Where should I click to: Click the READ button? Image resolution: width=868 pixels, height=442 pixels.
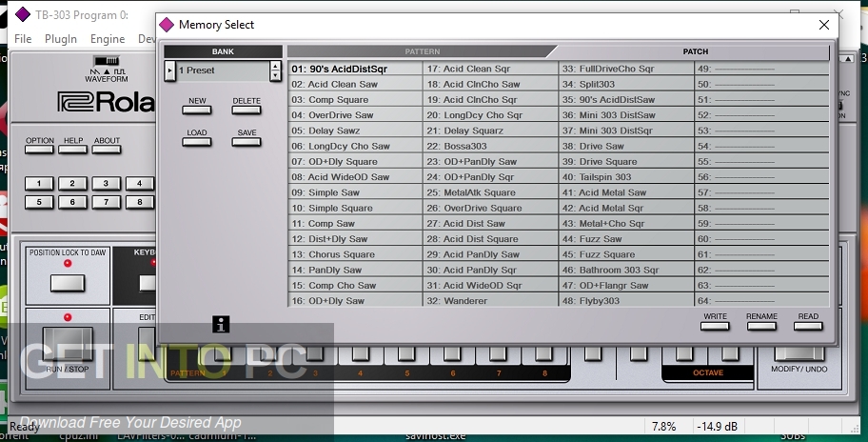(808, 326)
